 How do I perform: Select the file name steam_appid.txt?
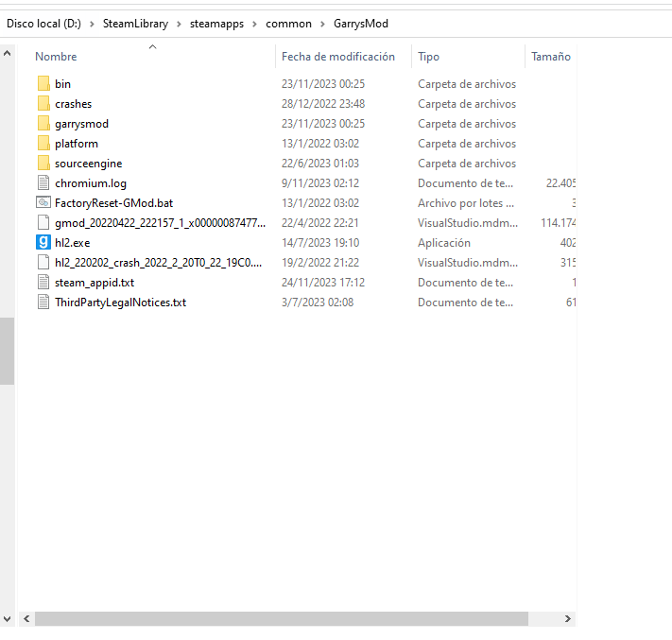[95, 283]
